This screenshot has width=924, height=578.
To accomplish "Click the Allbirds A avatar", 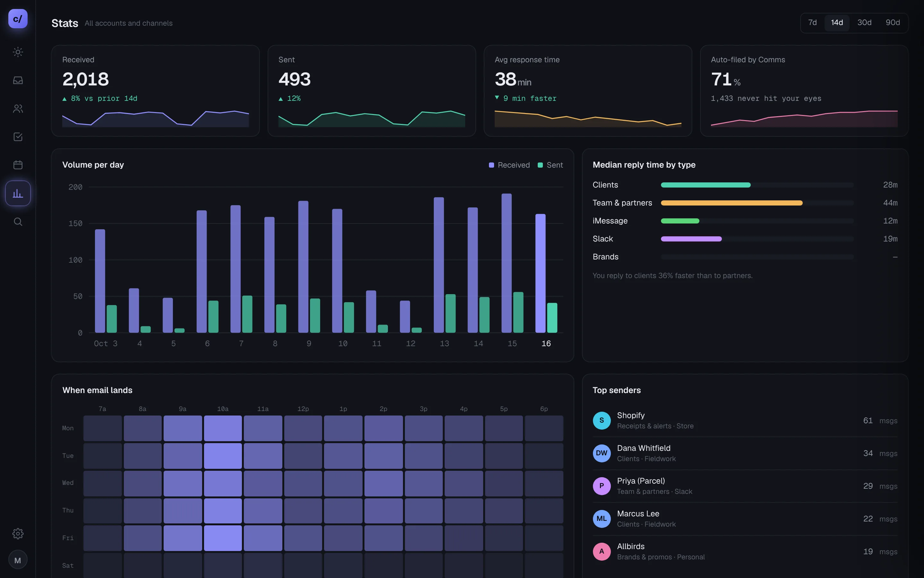I will click(x=602, y=552).
